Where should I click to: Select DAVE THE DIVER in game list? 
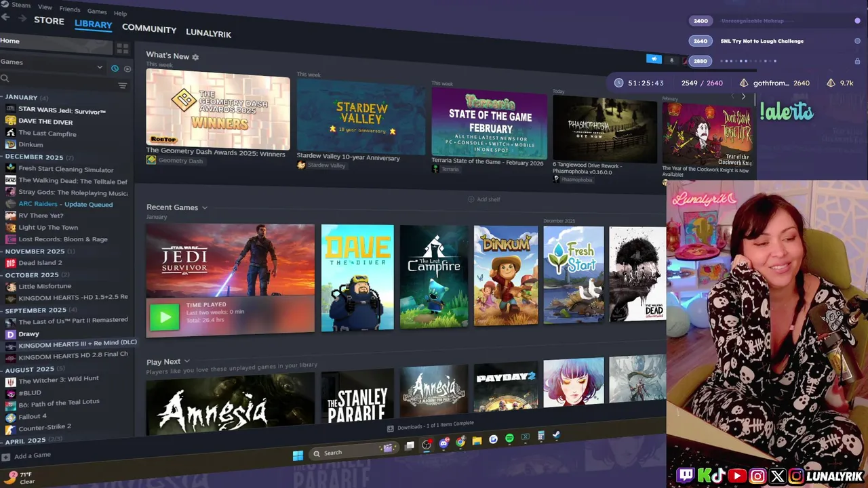(45, 122)
